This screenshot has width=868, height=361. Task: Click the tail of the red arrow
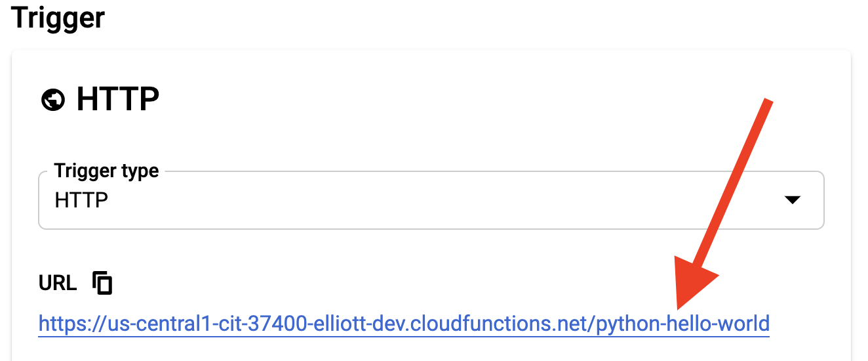(x=768, y=102)
